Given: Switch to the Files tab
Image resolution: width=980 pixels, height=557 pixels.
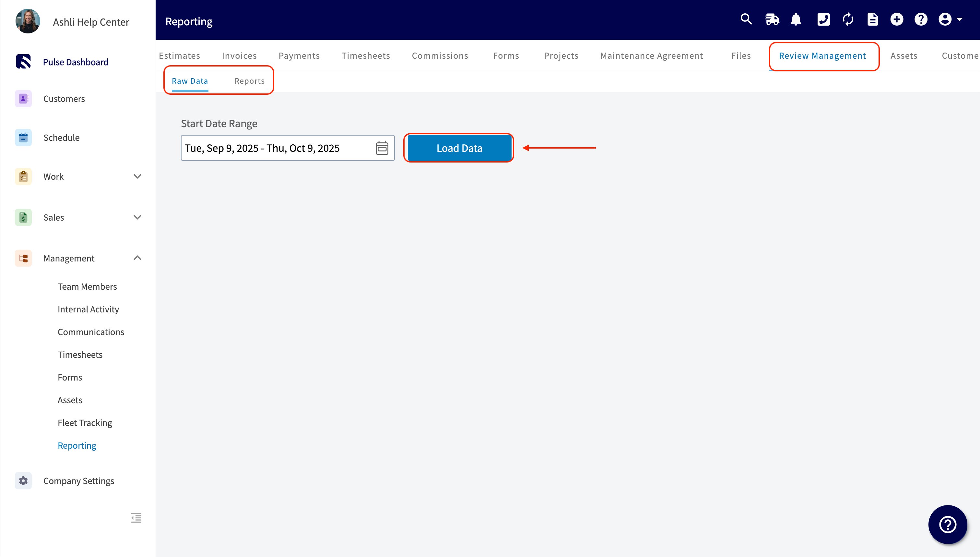Looking at the screenshot, I should [x=741, y=56].
